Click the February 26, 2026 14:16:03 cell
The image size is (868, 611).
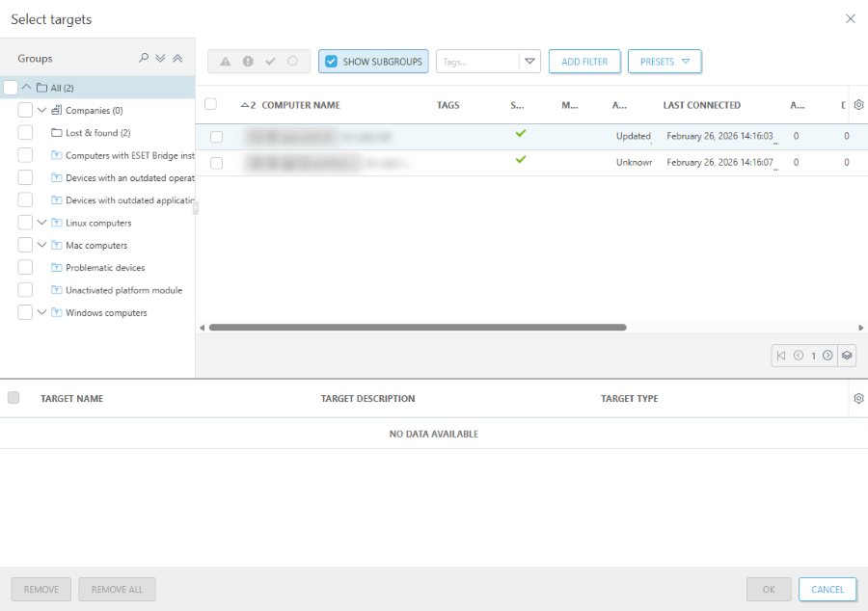click(x=719, y=136)
